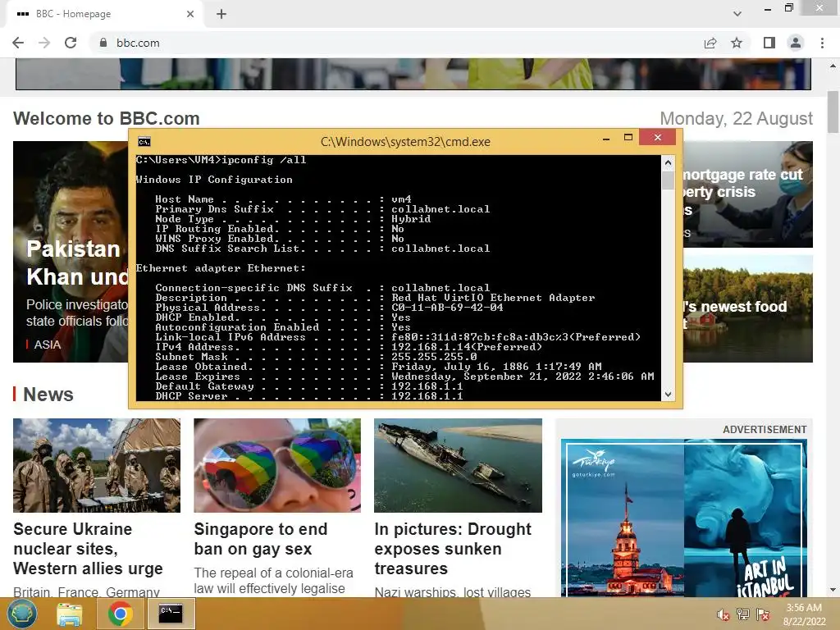Click the cmd window scrollbar thumb
This screenshot has width=840, height=630.
coord(668,180)
